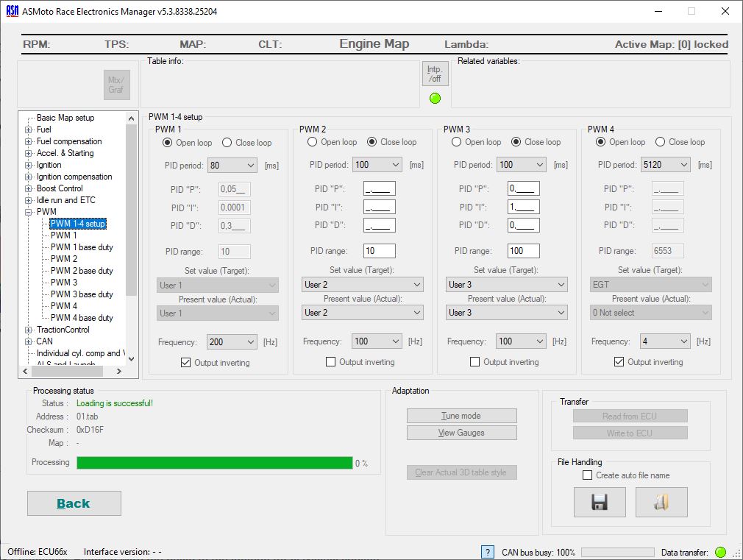Open PWM 1 PID period dropdown
The height and width of the screenshot is (560, 743).
tap(249, 166)
